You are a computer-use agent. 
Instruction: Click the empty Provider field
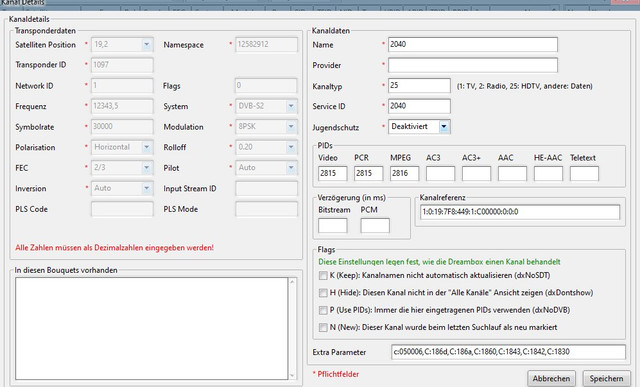tap(473, 65)
